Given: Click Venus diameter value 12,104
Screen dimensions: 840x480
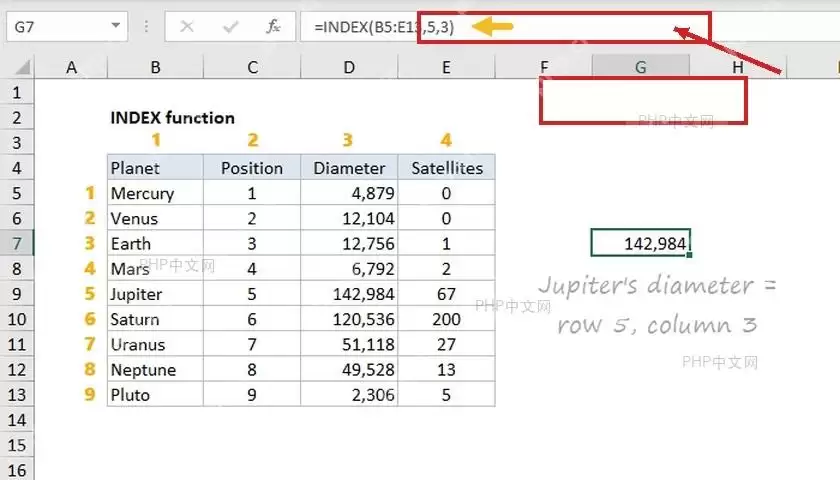Looking at the screenshot, I should [x=349, y=219].
